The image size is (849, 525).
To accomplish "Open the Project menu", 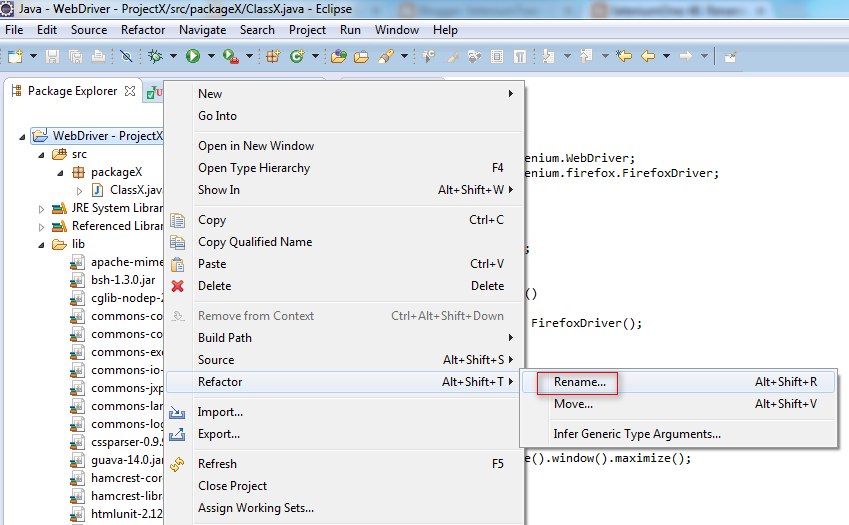I will click(307, 30).
